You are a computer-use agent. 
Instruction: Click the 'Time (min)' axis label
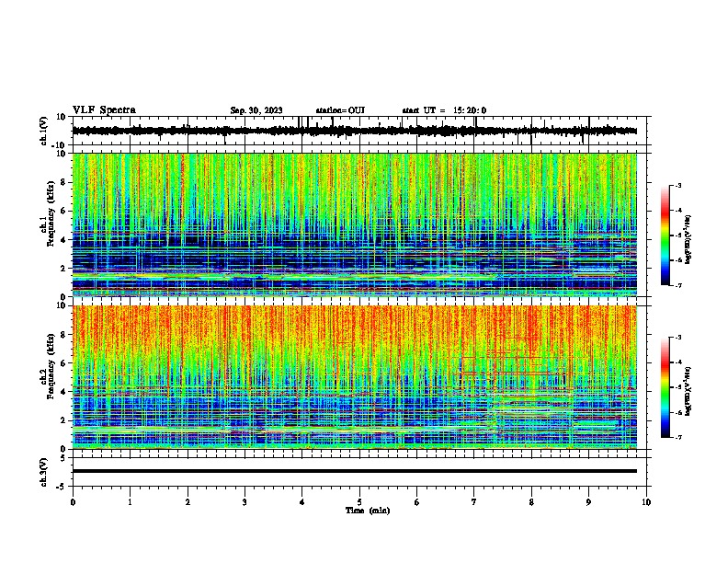pyautogui.click(x=368, y=511)
